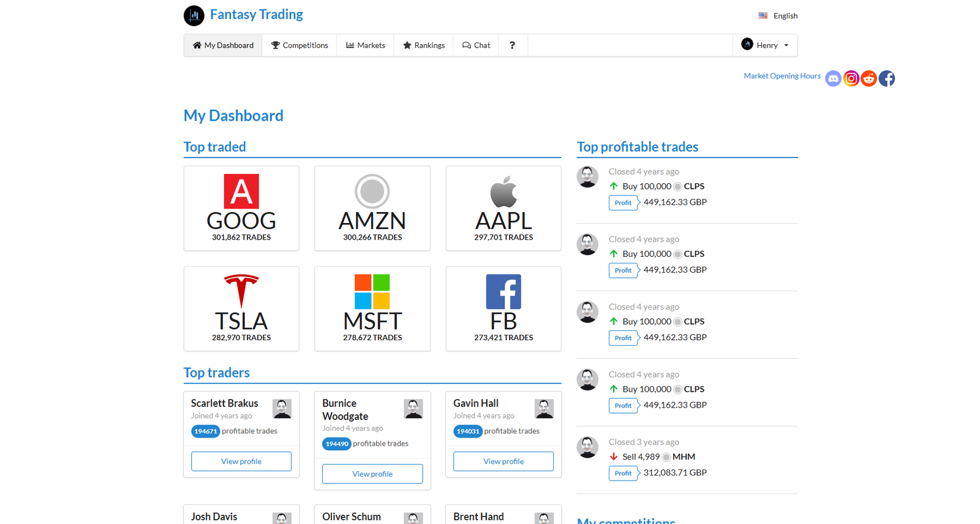Click Burnice Woodgate's avatar
The width and height of the screenshot is (980, 524).
(413, 409)
